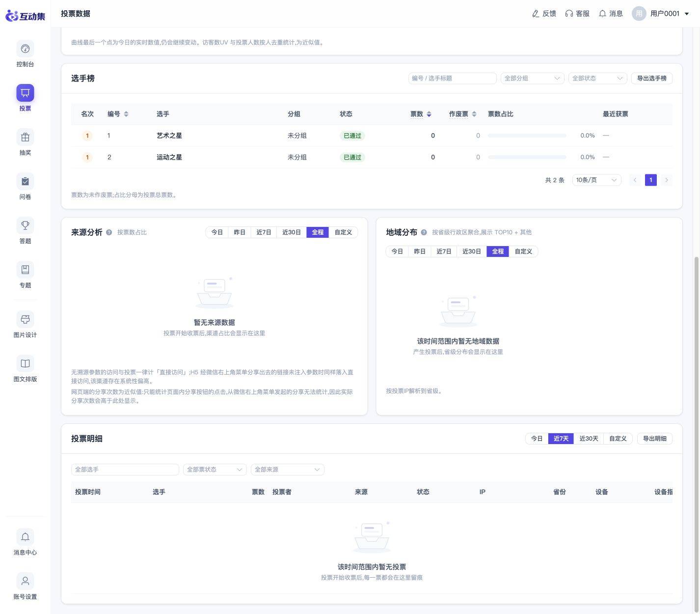Image resolution: width=700 pixels, height=614 pixels.
Task: Click the help icon beside 来源分析
Action: (x=109, y=232)
